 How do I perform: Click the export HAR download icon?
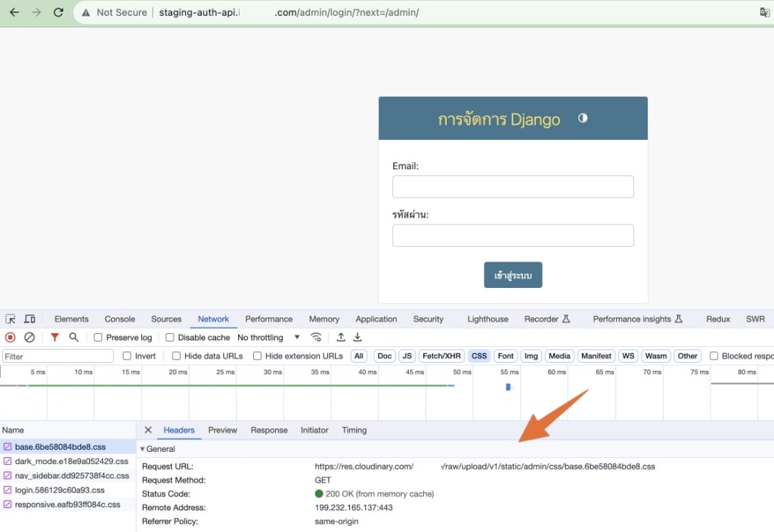pyautogui.click(x=358, y=338)
